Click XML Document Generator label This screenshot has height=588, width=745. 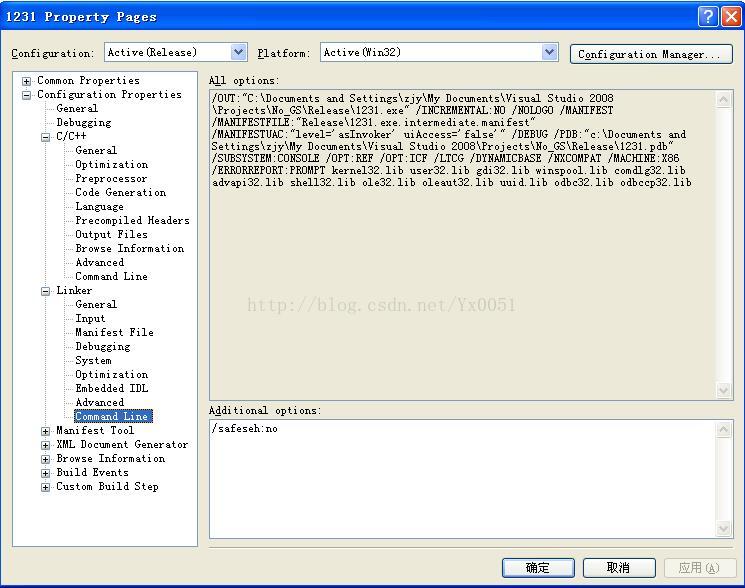(x=122, y=445)
